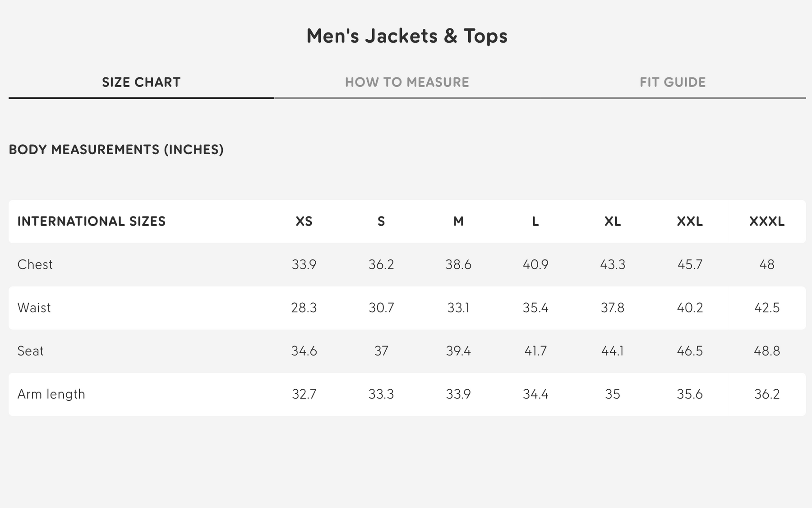Open the How To Measure tab
812x508 pixels.
point(407,82)
